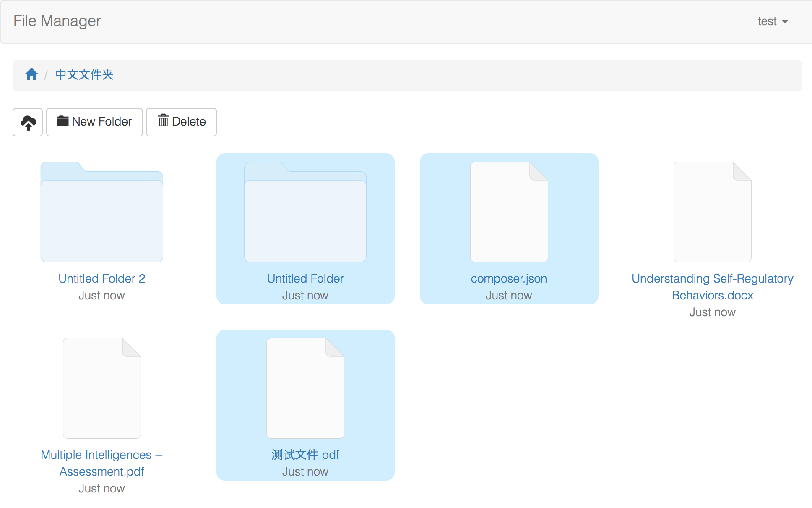The width and height of the screenshot is (812, 508).
Task: Open Understanding Self-Regulatory Behaviors.docx link
Action: 712,287
